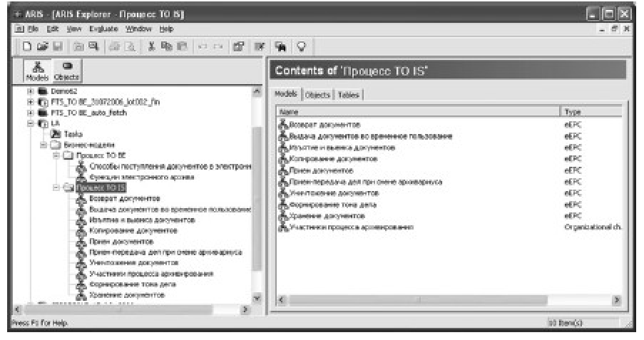Open the Evaluate menu
This screenshot has width=644, height=340.
click(104, 29)
